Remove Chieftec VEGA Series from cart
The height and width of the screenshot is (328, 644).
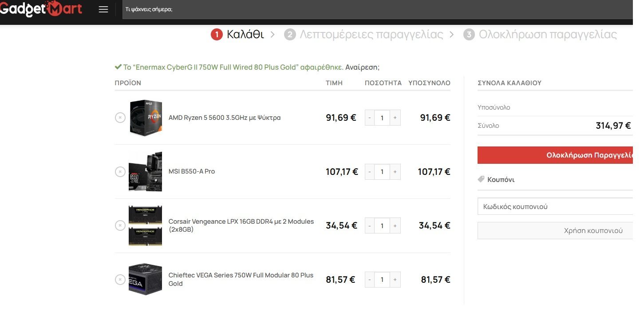click(120, 280)
